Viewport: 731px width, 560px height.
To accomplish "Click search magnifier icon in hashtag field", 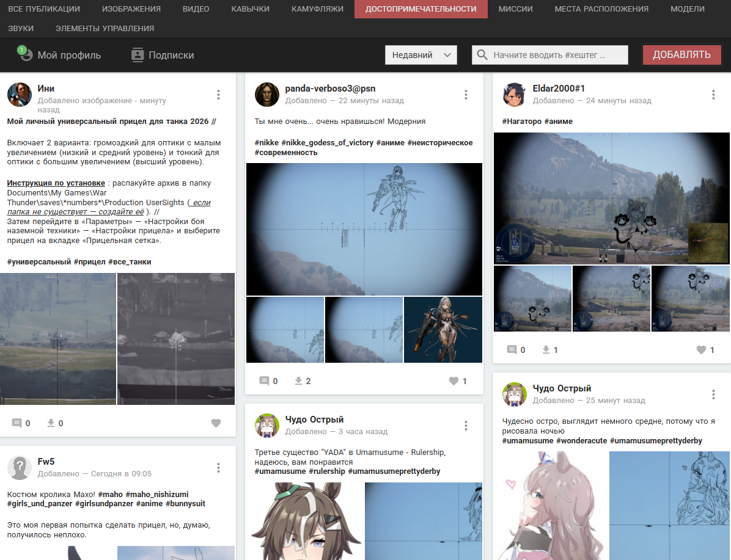I will 482,55.
